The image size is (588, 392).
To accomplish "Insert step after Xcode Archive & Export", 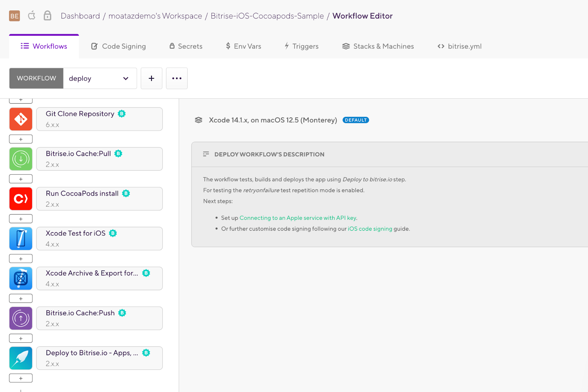I will (x=21, y=299).
